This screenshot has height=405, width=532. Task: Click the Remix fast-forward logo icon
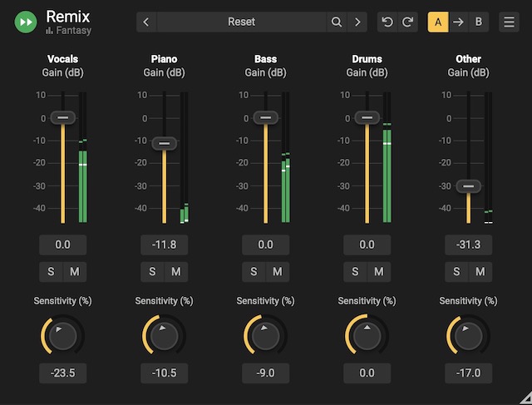click(x=26, y=22)
